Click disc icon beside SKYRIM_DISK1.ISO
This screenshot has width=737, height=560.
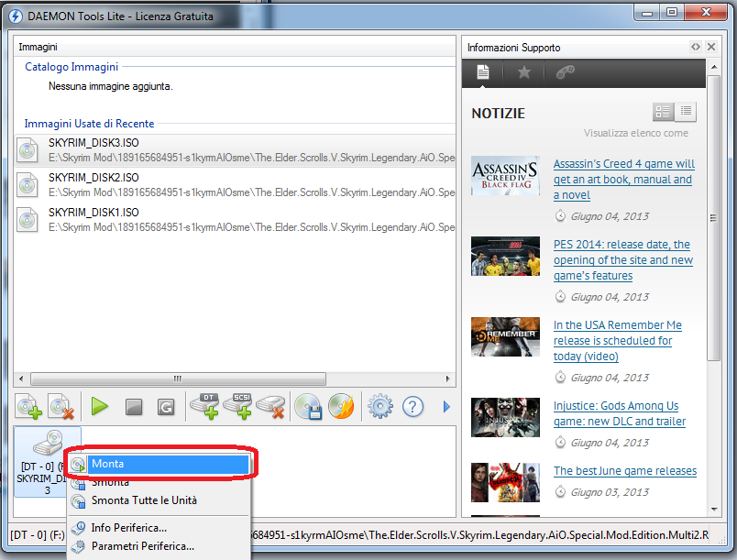[x=27, y=220]
